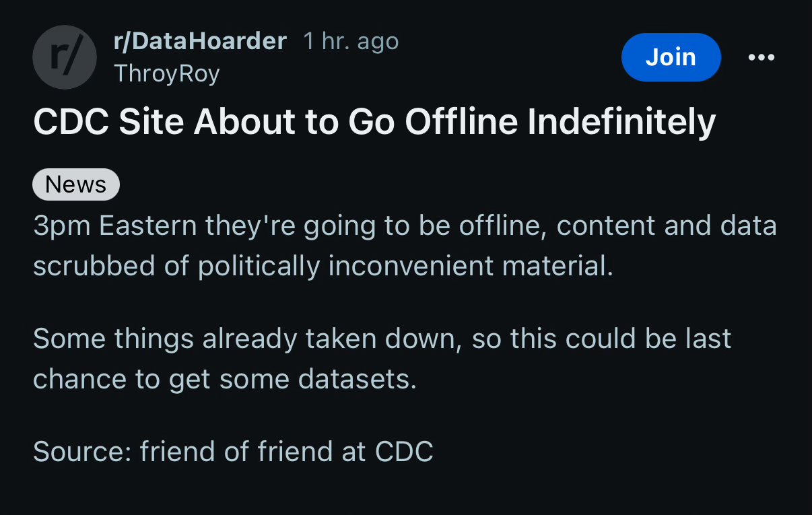Click the "1 hr. ago" post timestamp
Image resolution: width=812 pixels, height=515 pixels.
pos(351,42)
